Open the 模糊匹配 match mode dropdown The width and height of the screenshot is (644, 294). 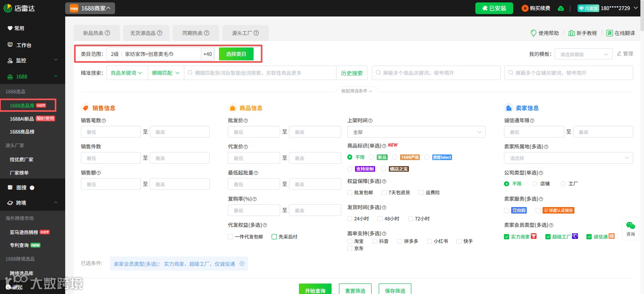[165, 73]
